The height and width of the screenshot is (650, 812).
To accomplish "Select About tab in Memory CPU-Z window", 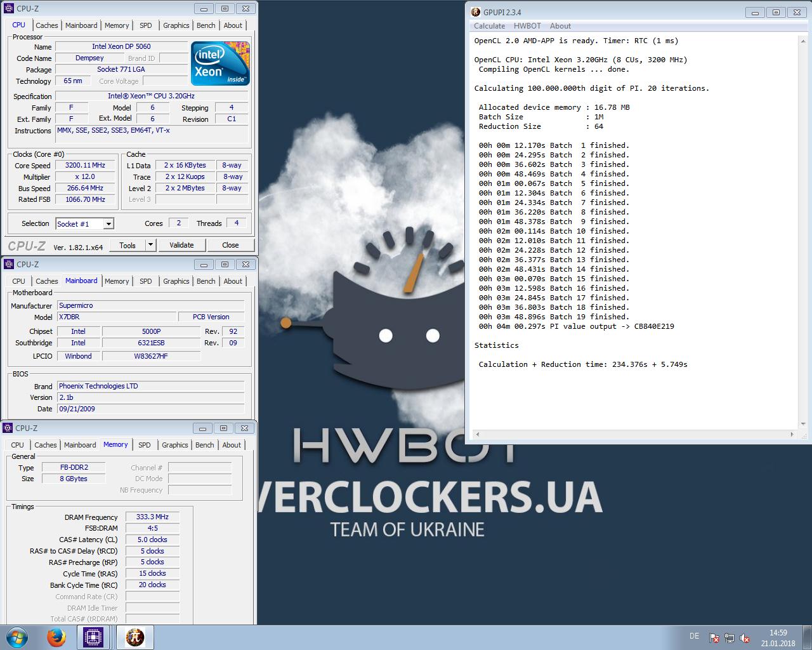I will click(232, 445).
